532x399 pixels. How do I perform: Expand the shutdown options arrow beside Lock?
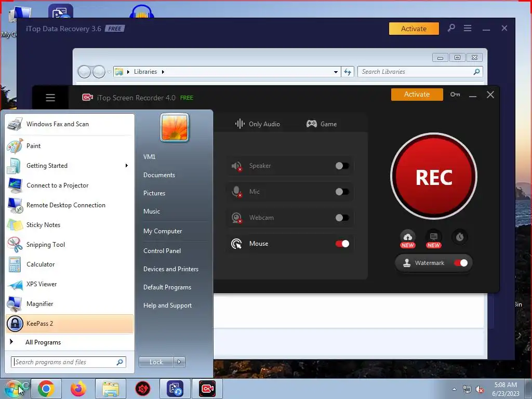[179, 362]
